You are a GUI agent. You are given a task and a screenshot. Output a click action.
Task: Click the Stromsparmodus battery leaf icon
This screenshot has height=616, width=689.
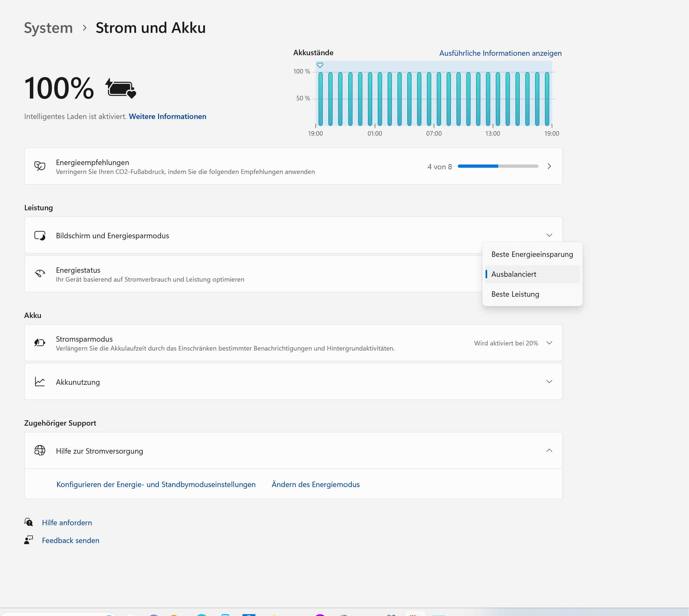(x=40, y=343)
